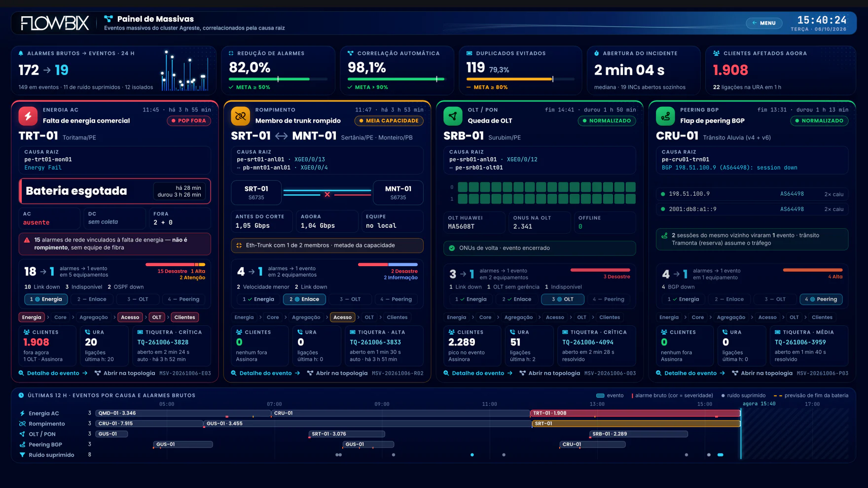The width and height of the screenshot is (868, 488).
Task: Click the Duplicados Evitados orange progress bar
Action: pos(520,79)
